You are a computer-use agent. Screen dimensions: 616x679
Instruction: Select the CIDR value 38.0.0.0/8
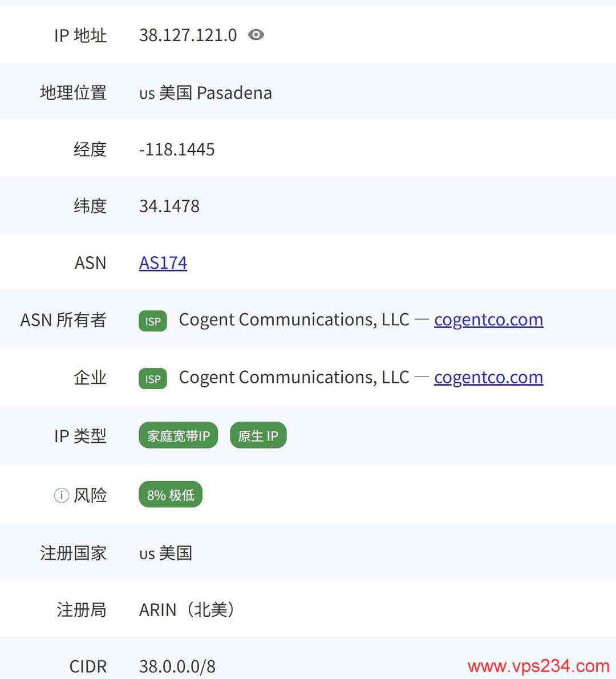point(177,666)
